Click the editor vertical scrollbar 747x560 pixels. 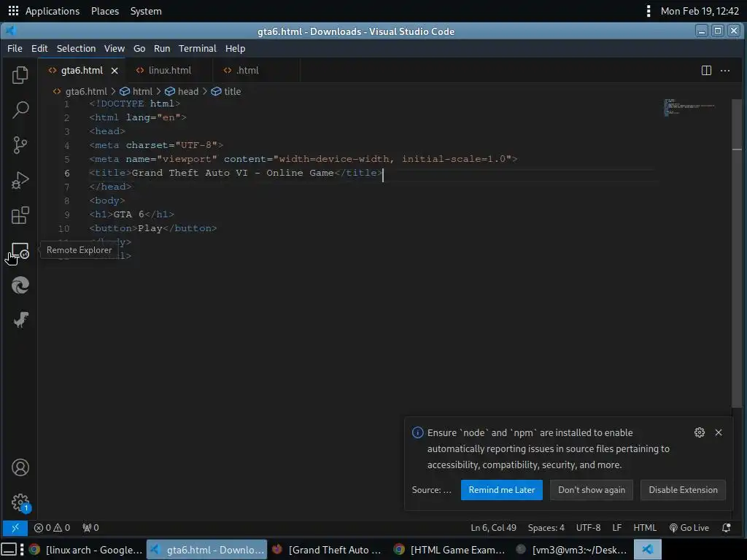[737, 252]
